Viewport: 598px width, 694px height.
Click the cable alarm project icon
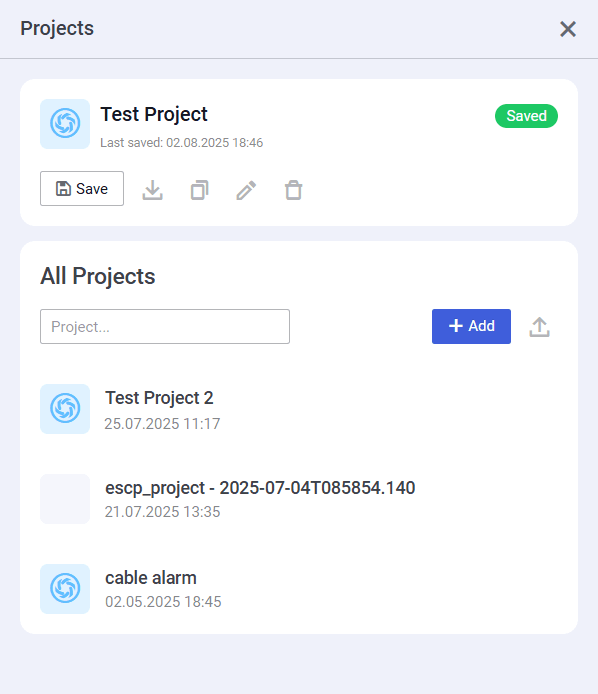point(65,589)
